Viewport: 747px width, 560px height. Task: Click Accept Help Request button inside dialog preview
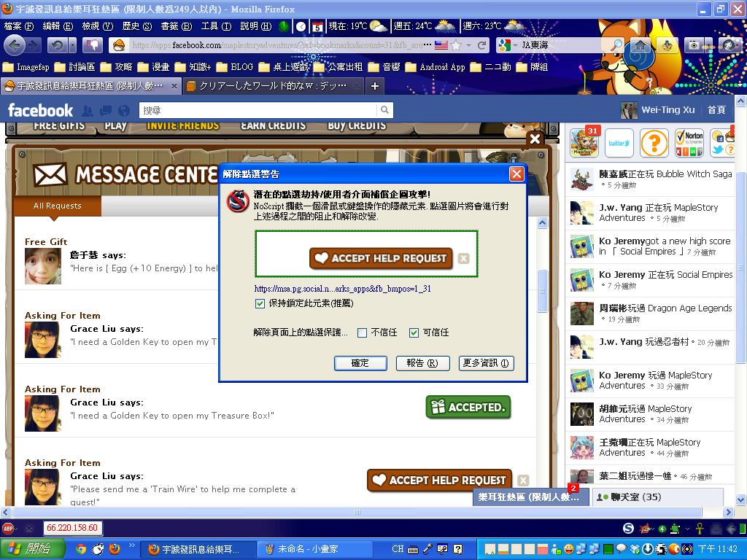tap(381, 258)
